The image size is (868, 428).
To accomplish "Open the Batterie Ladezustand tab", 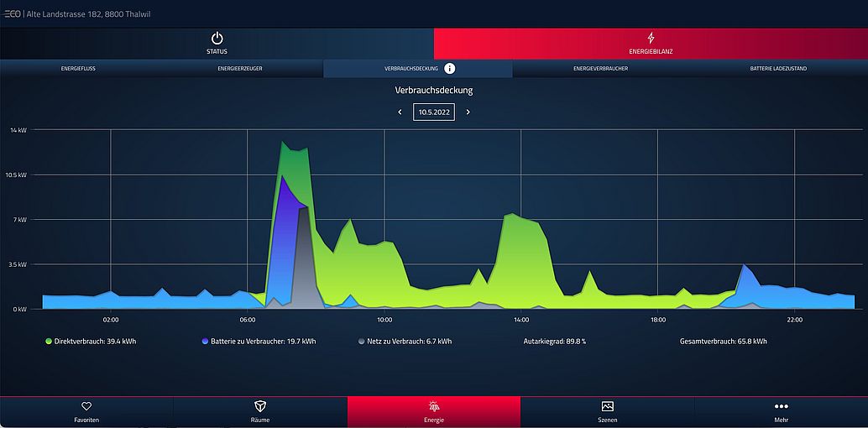I will point(778,68).
